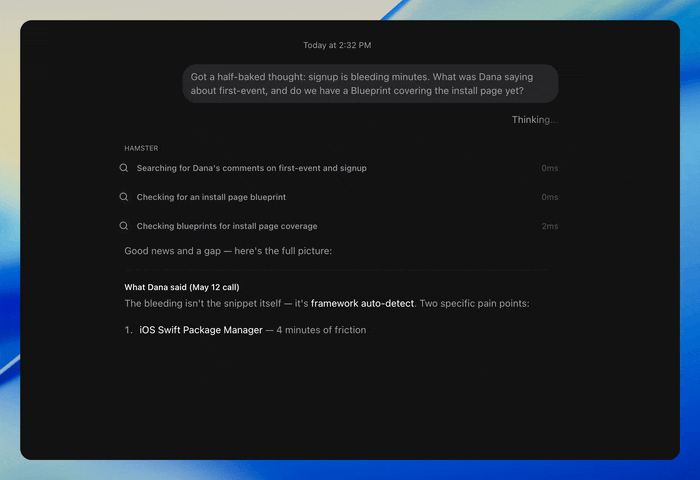Click the '4 minutes of friction' text

click(x=321, y=330)
